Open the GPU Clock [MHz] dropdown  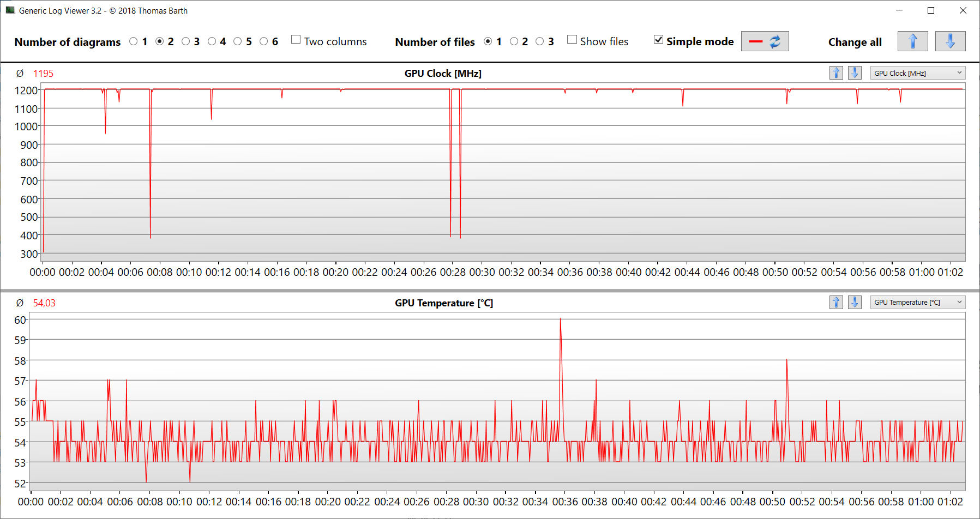[917, 73]
